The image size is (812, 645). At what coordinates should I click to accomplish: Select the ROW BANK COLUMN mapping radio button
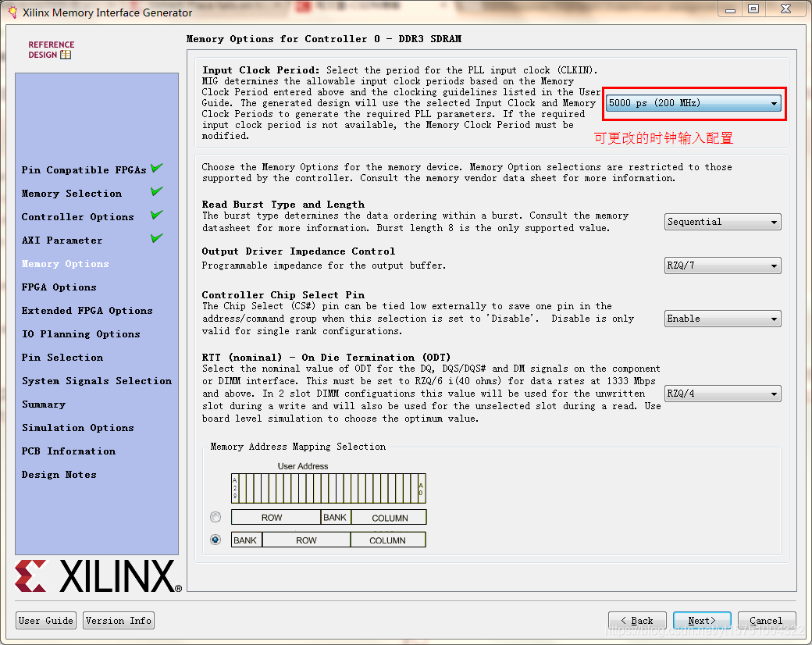point(215,517)
